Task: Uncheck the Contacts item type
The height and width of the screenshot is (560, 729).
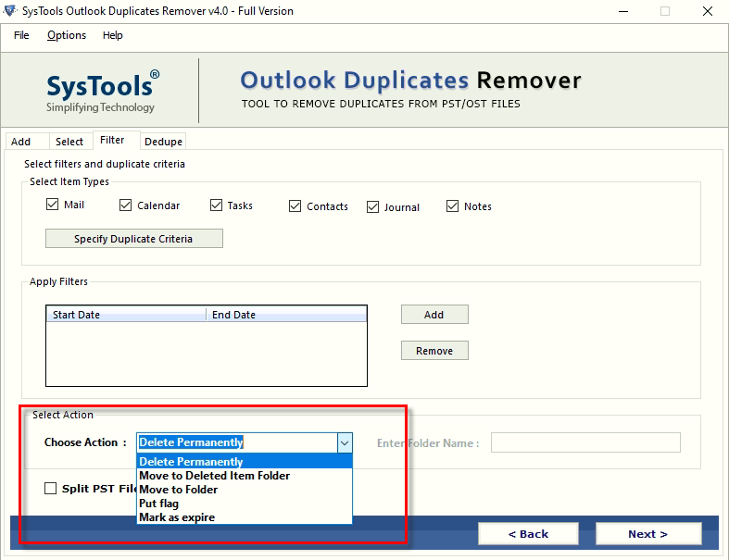Action: [295, 205]
